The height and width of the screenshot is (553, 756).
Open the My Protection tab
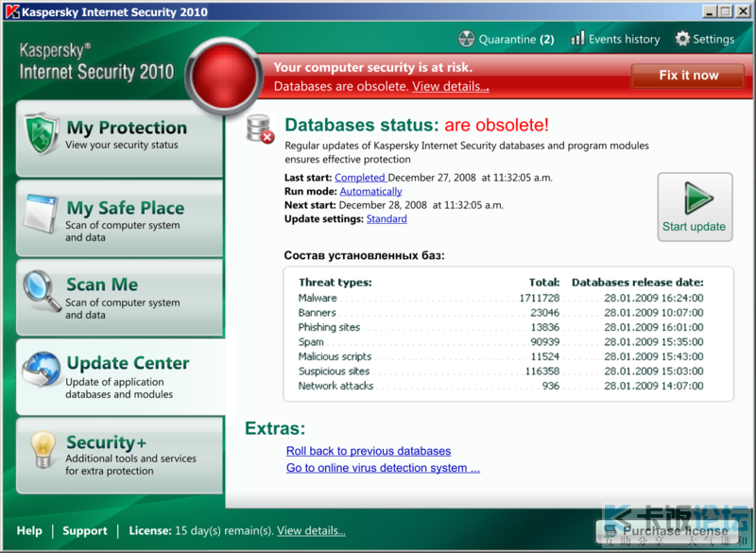(x=120, y=138)
